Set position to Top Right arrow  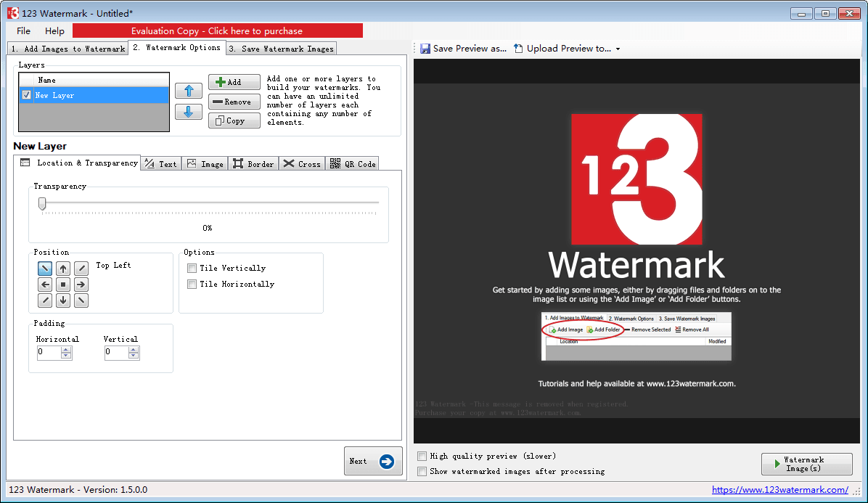pyautogui.click(x=81, y=269)
